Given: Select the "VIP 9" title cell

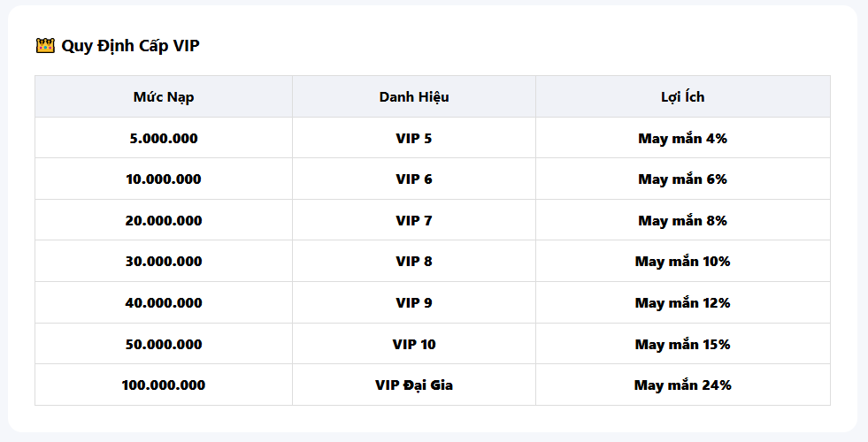Looking at the screenshot, I should click(x=414, y=303).
